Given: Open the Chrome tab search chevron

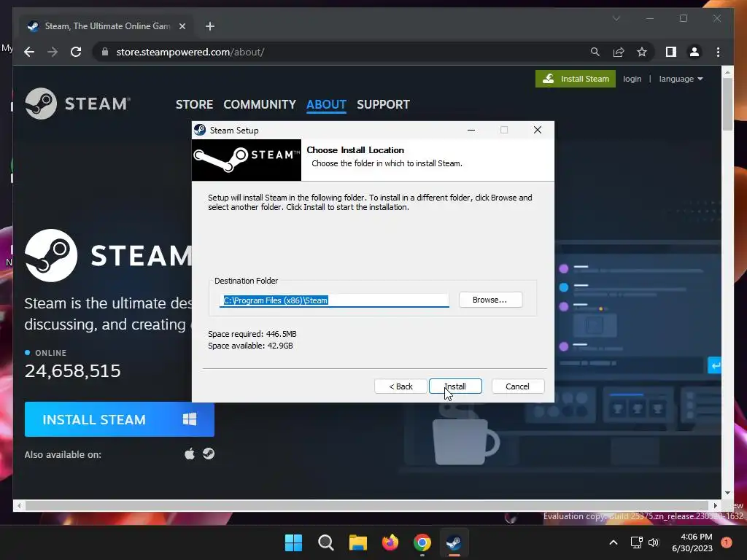Looking at the screenshot, I should (x=616, y=18).
